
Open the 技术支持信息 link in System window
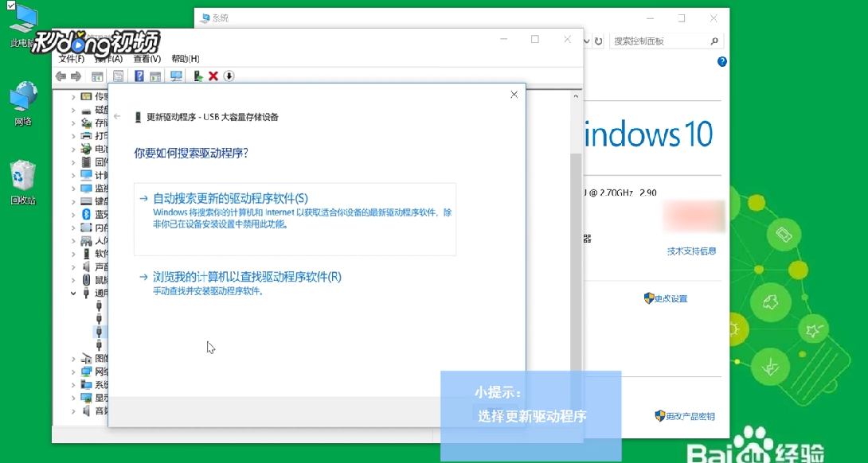pos(692,251)
